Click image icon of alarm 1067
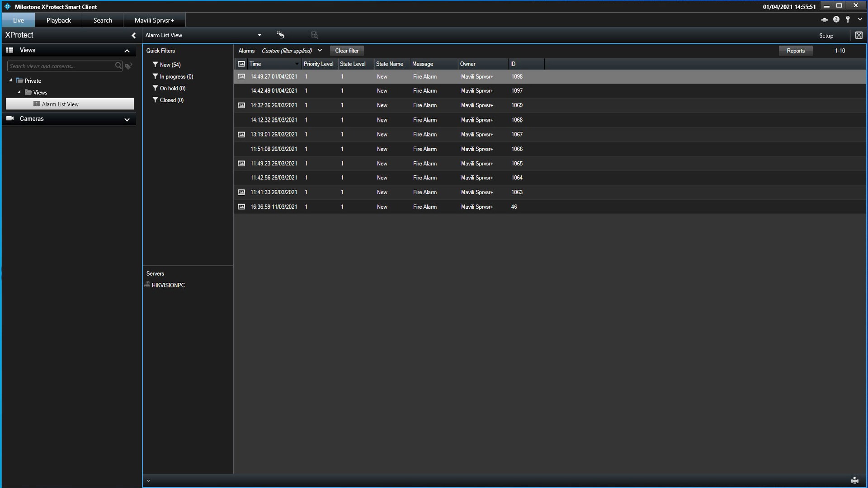The width and height of the screenshot is (868, 488). (x=241, y=134)
